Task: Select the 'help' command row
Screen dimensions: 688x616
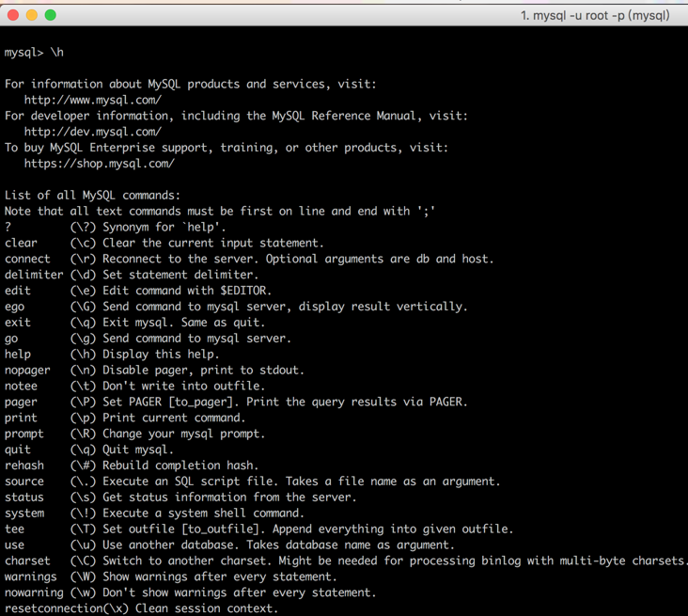Action: tap(112, 355)
